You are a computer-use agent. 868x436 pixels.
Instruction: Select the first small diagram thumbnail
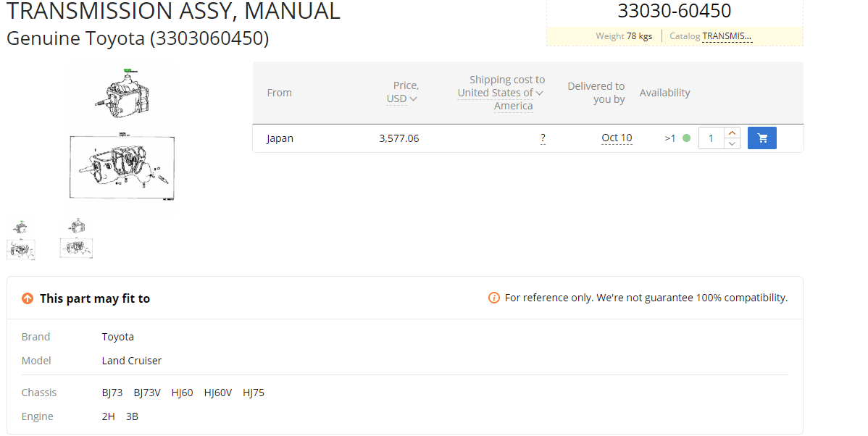21,240
